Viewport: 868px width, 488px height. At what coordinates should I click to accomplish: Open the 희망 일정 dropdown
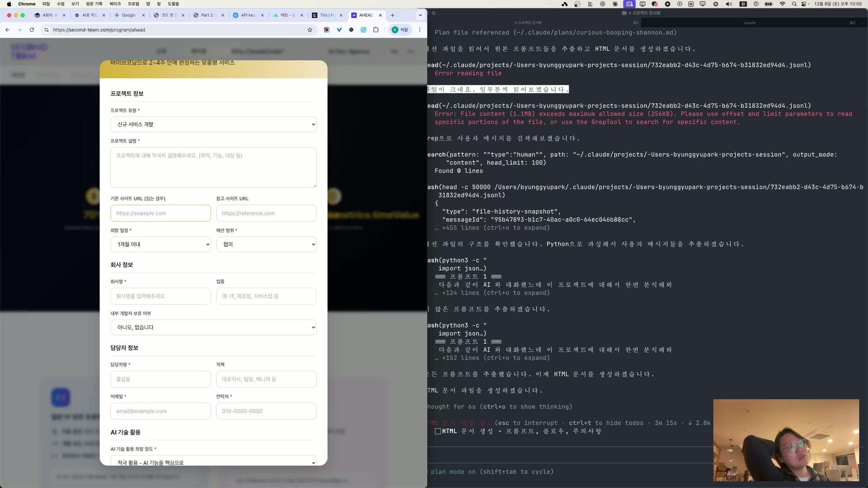click(160, 244)
